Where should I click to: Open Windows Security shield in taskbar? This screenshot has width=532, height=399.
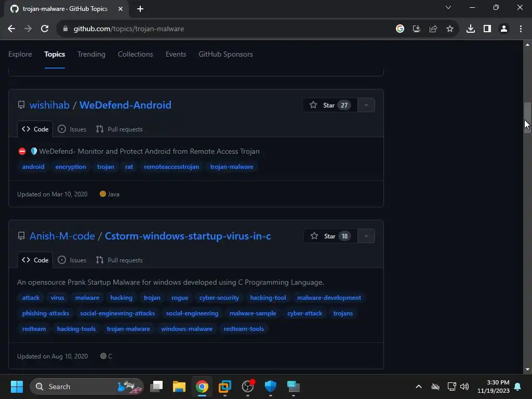[270, 387]
